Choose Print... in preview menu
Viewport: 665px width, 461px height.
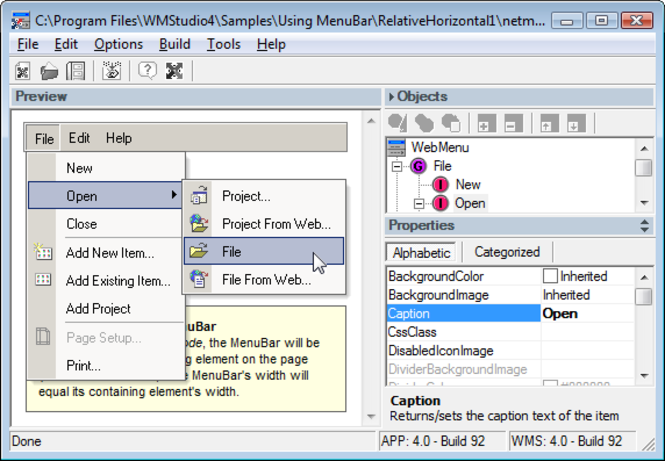(106, 366)
